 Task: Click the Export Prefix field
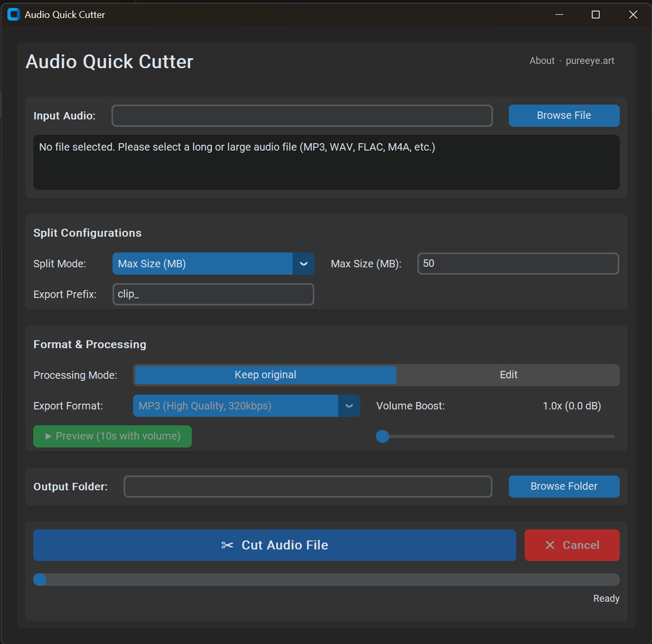[213, 294]
